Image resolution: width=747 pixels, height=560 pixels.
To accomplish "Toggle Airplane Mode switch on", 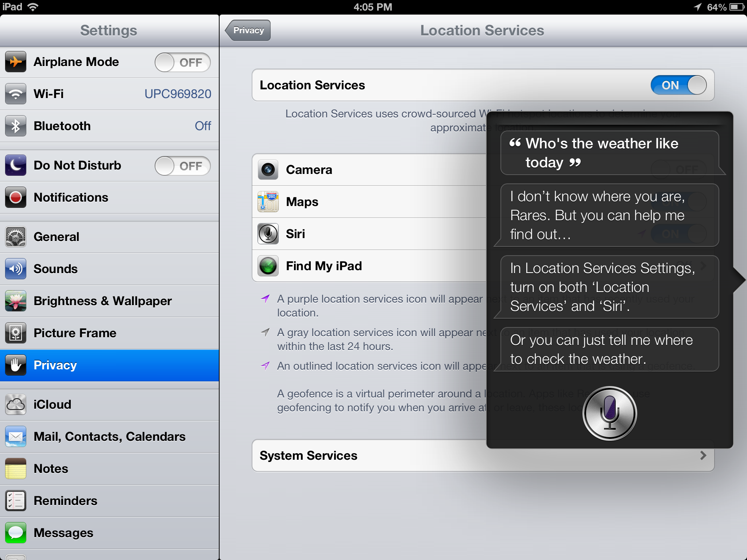I will point(182,62).
